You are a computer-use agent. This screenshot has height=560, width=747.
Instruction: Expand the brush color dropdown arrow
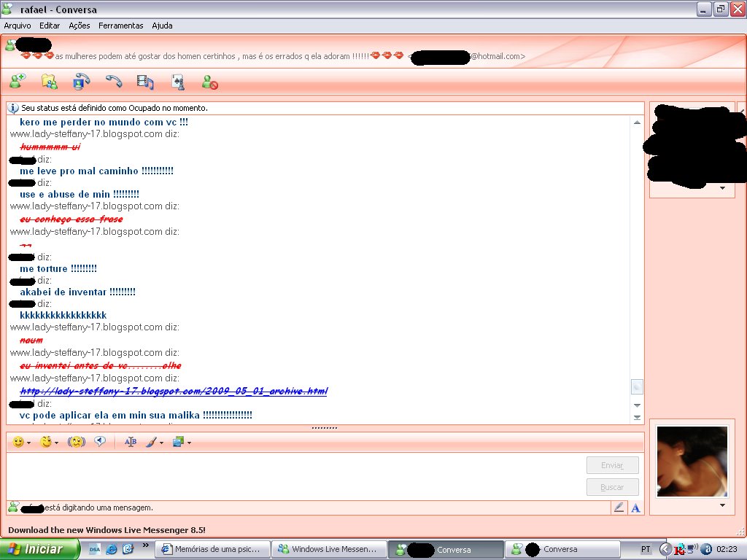(x=161, y=443)
